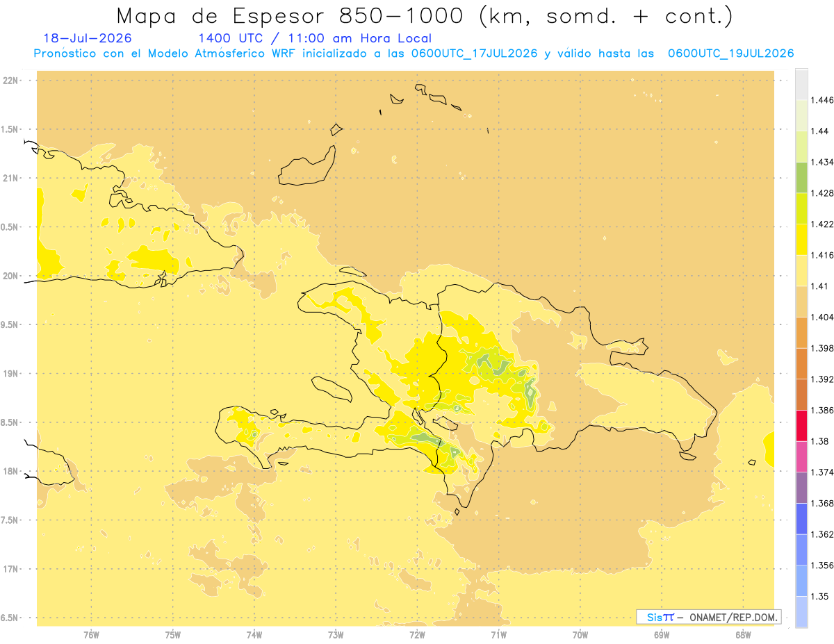Click the '18N' latitude label
The image size is (834, 644).
point(10,471)
